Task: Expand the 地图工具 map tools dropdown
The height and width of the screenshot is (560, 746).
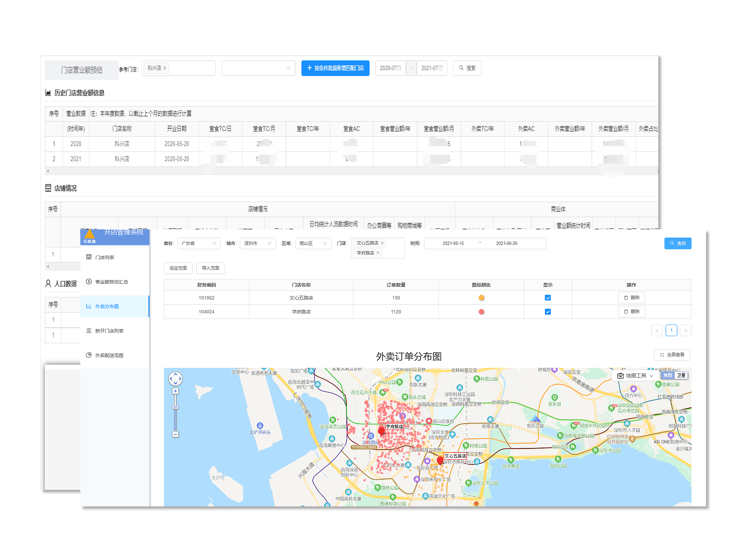Action: 635,376
